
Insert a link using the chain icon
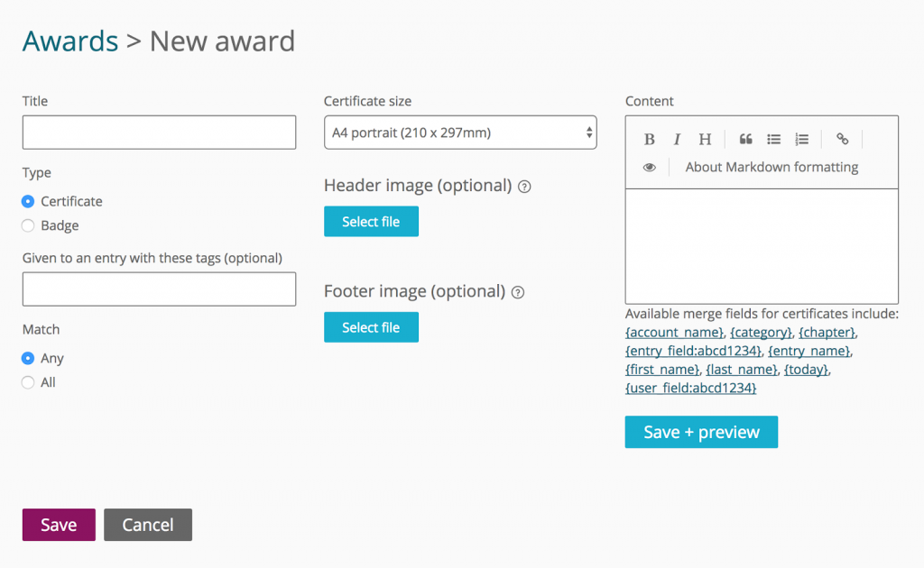click(x=842, y=139)
